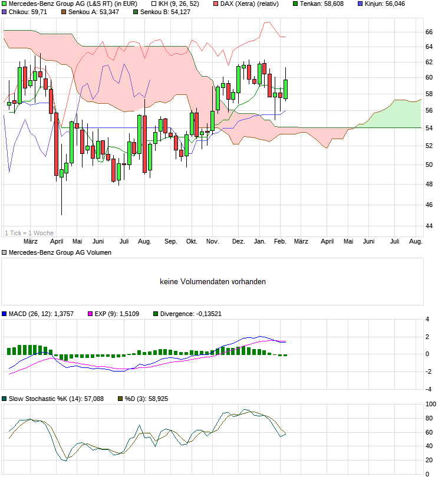
Task: Click the 'Chikou: 59,71' value
Action: coord(28,12)
